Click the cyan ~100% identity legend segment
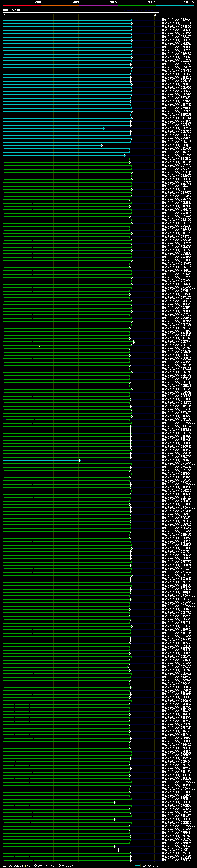Screen dimensions: 197x868 click(175, 6)
